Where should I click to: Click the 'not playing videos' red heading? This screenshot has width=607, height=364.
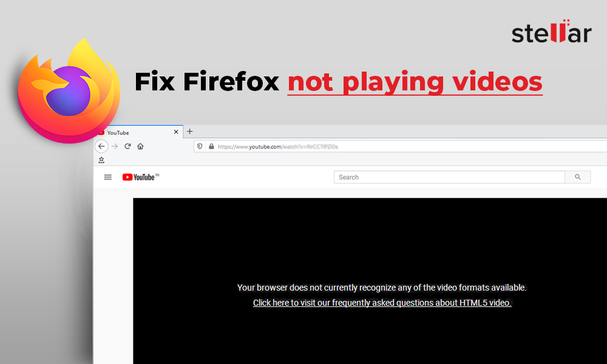point(415,82)
